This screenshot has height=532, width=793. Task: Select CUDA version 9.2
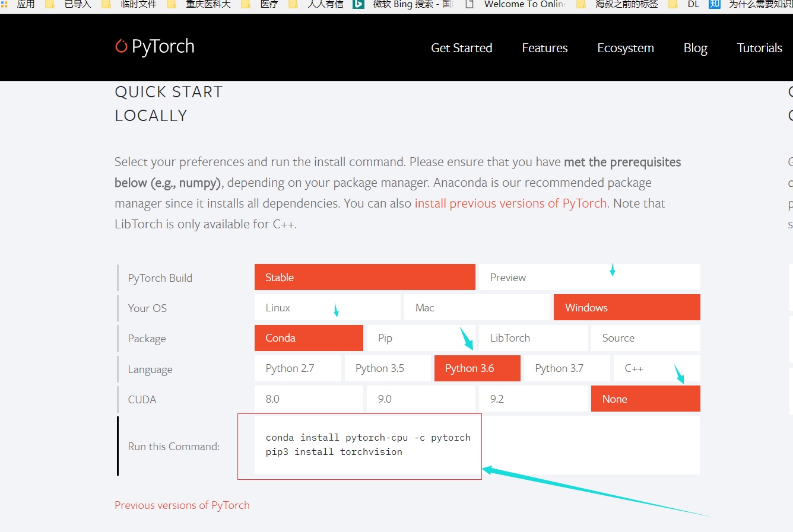[533, 399]
